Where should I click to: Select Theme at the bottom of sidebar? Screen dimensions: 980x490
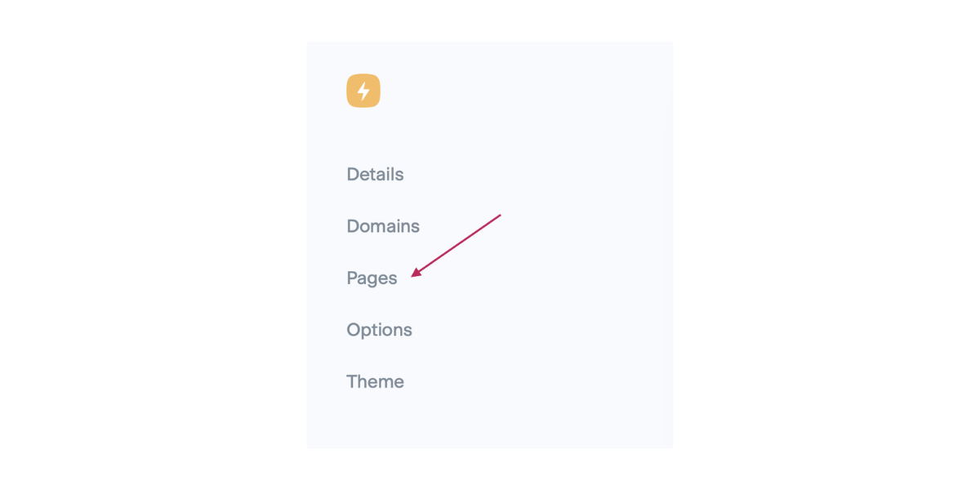tap(375, 381)
